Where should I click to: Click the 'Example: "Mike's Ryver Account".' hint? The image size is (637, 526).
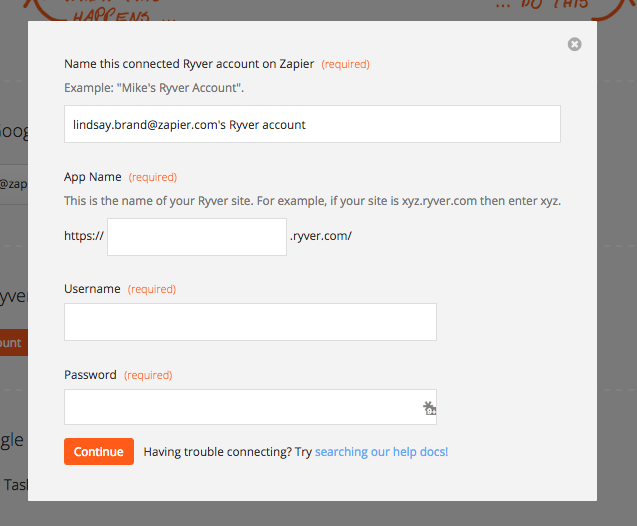click(154, 88)
